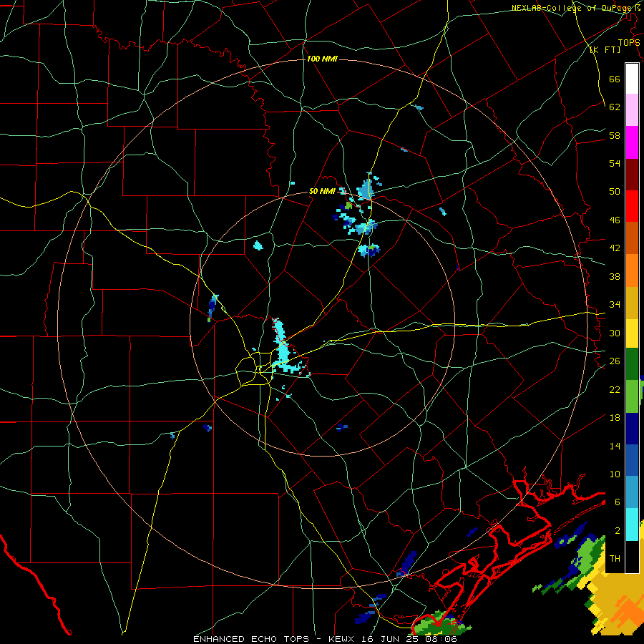
Task: Click the green echo area at the bottom edge
Action: (x=439, y=624)
